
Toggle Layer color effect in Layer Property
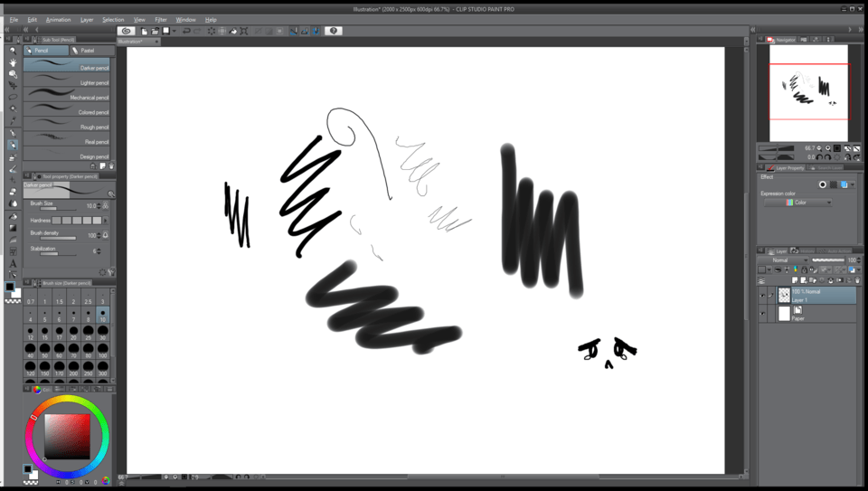[x=844, y=184]
